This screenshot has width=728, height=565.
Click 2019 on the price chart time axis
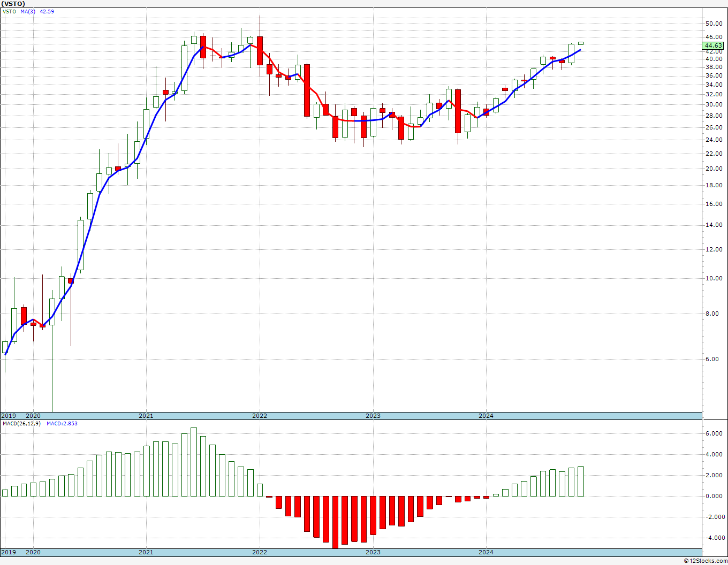click(x=8, y=416)
